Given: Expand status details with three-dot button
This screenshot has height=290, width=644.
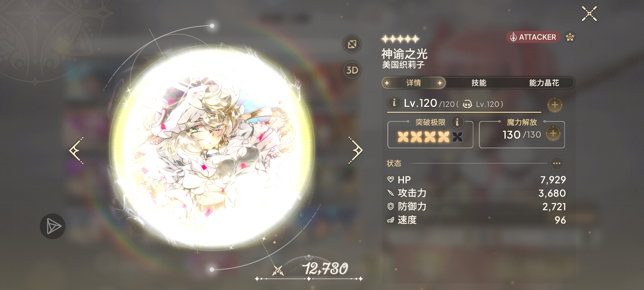Looking at the screenshot, I should point(557,163).
